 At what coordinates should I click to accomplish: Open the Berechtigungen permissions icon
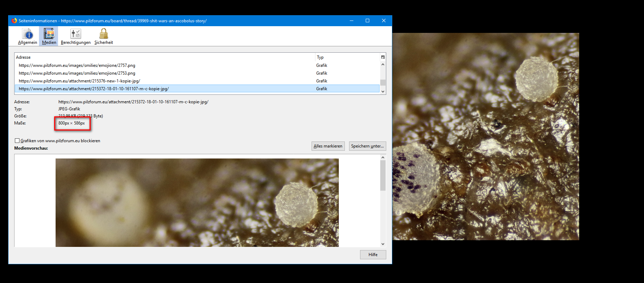pos(75,34)
